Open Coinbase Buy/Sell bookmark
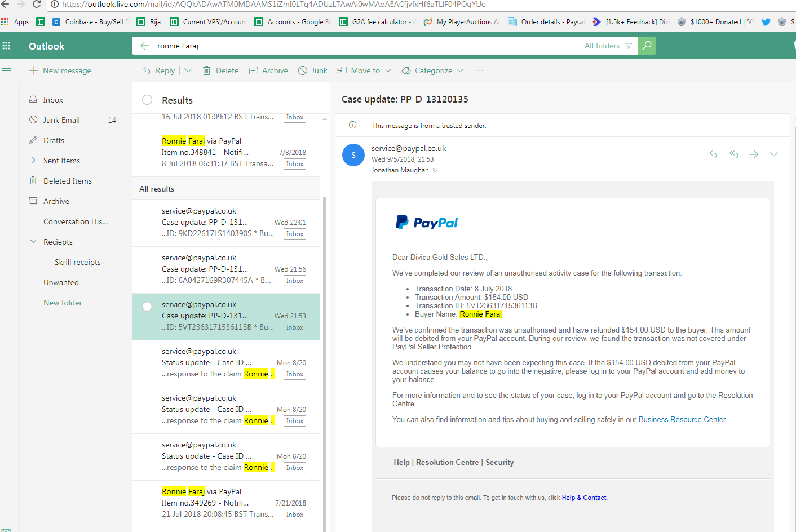This screenshot has height=532, width=796. 91,22
